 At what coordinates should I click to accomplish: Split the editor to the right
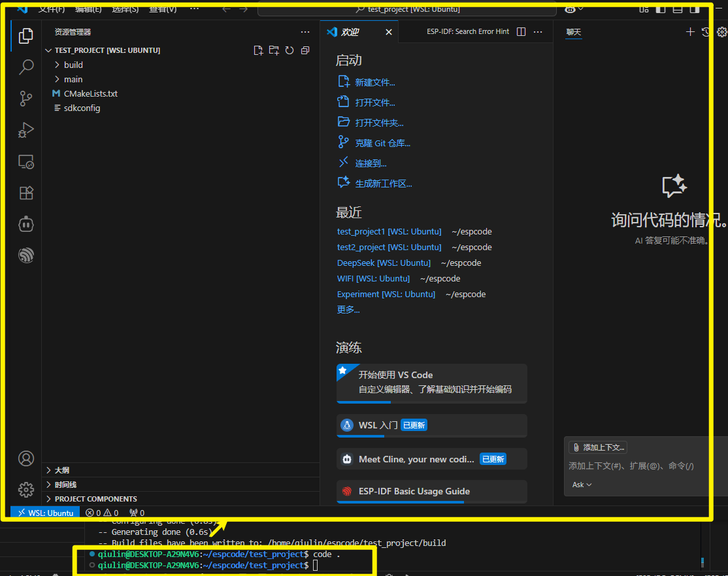coord(521,31)
